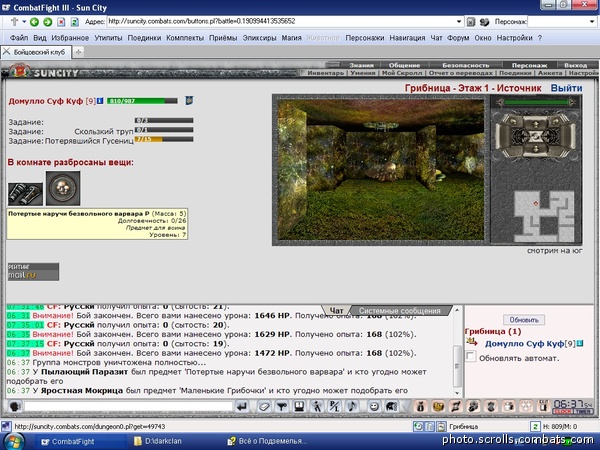Image resolution: width=600 pixels, height=450 pixels.
Task: Select the Общение section in header
Action: [404, 65]
